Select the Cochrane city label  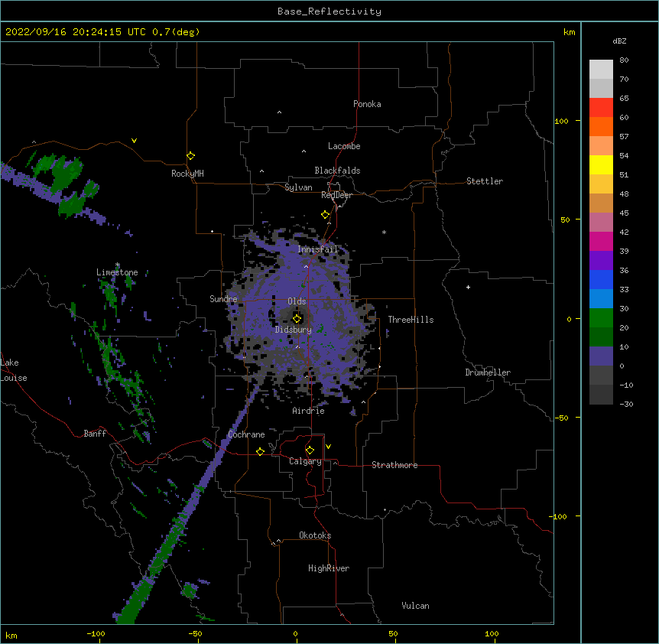point(246,434)
